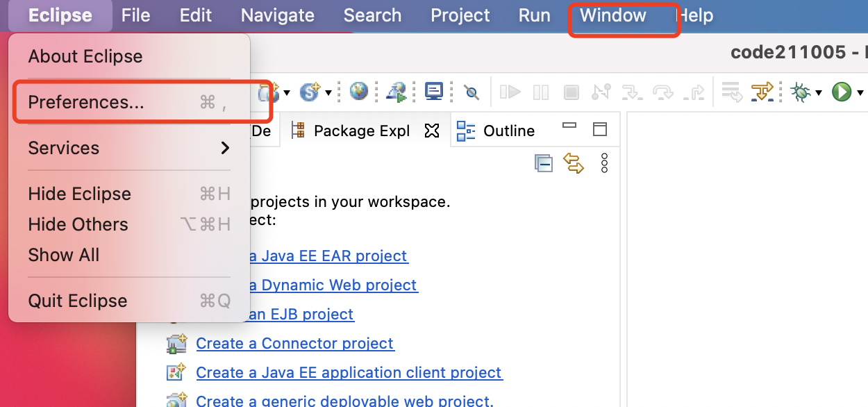Maximize the Package Explorer view panel
The width and height of the screenshot is (868, 407).
[599, 129]
